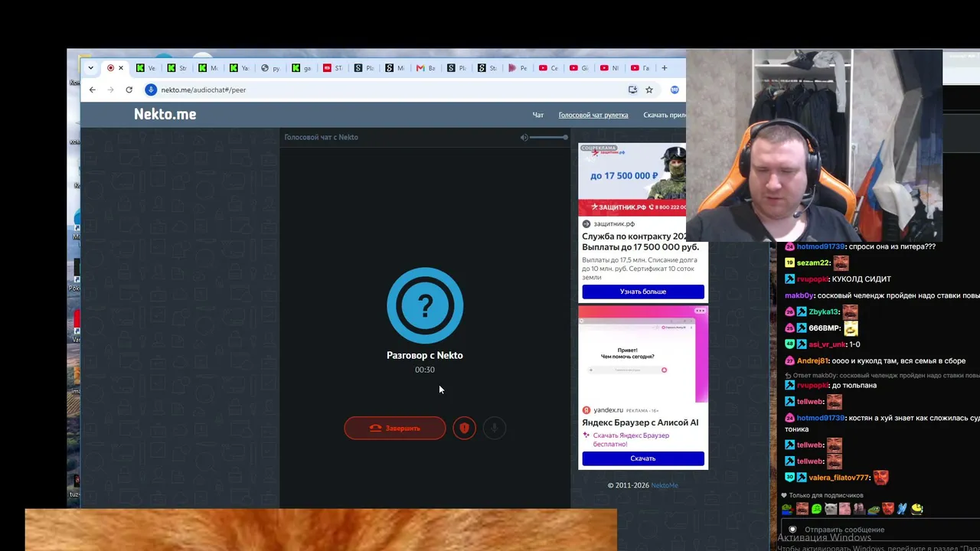Open the YouTube 'NI' tab

tap(610, 68)
